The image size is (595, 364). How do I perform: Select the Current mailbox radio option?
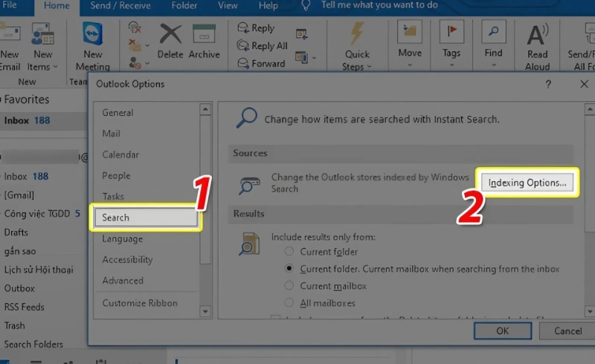tap(290, 286)
